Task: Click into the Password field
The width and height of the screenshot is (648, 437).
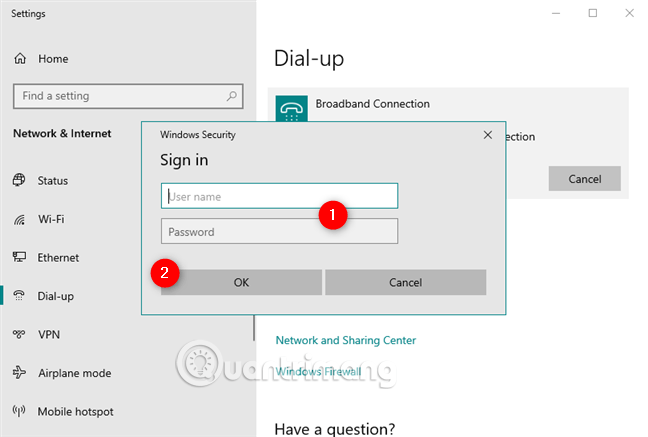Action: 279,232
